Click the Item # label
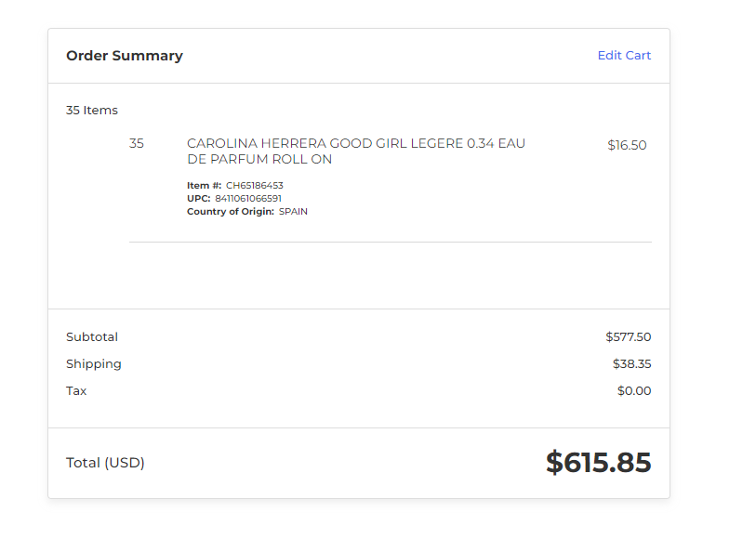 (204, 186)
